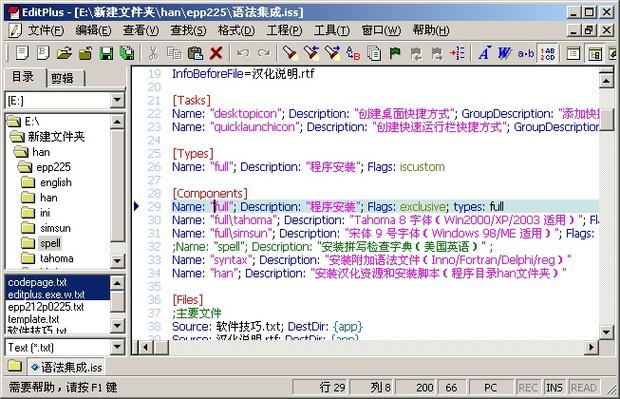
Task: Save all open documents
Action: click(x=127, y=53)
